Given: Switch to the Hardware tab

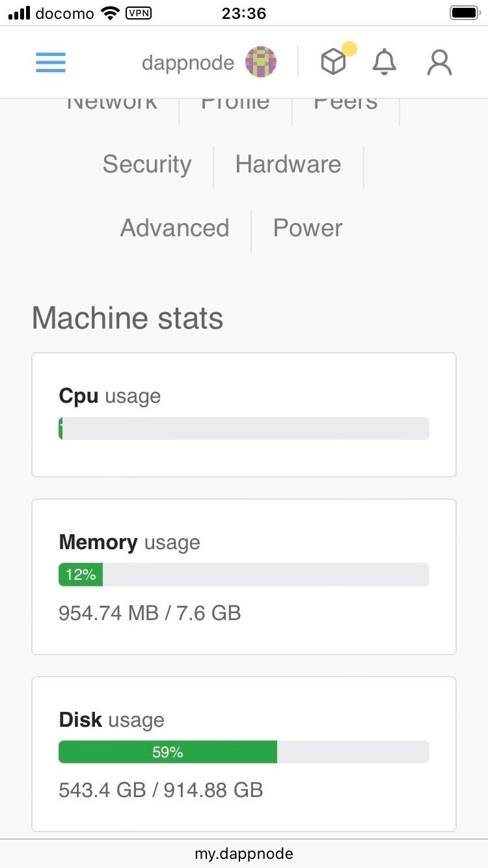Looking at the screenshot, I should pos(288,165).
